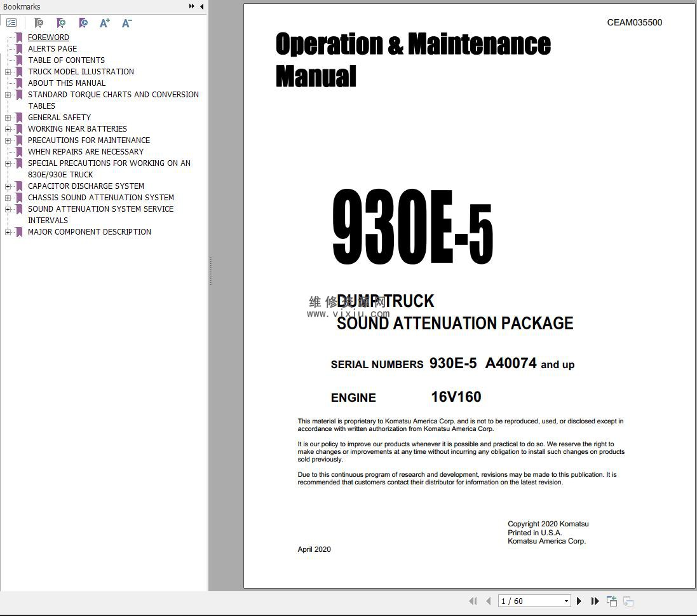Screen dimensions: 697x616
Task: Click Copyright 2020 Komatsu line
Action: point(548,524)
